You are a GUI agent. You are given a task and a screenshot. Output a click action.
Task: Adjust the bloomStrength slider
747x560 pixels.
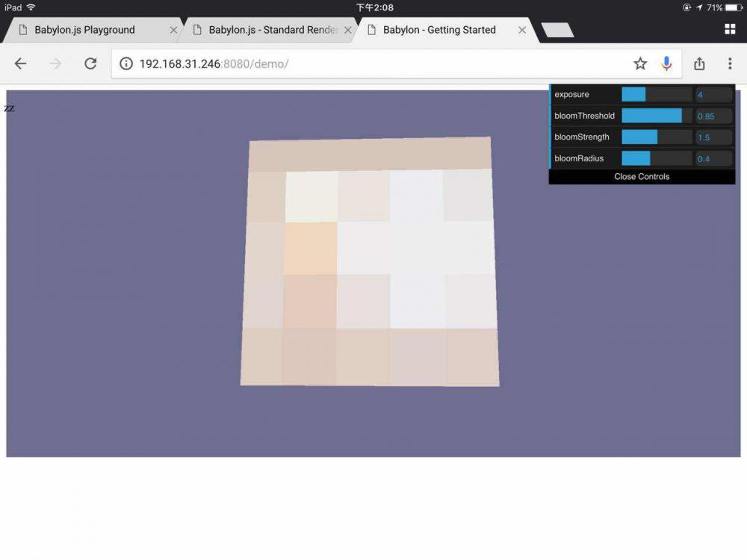pos(657,137)
